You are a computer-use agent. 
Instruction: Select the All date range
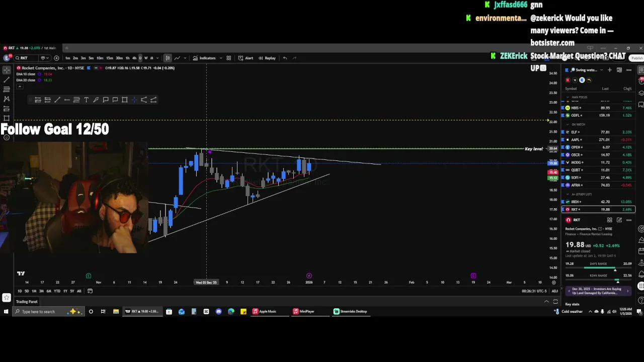click(79, 291)
